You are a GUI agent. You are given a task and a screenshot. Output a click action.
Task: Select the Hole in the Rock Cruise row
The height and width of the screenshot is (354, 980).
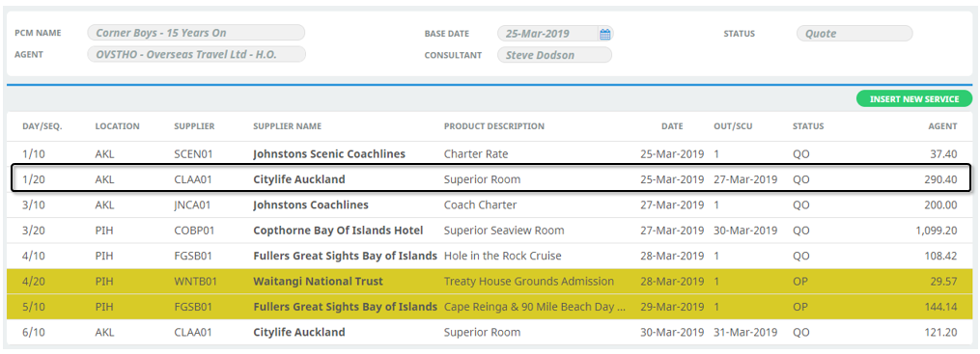click(x=490, y=256)
